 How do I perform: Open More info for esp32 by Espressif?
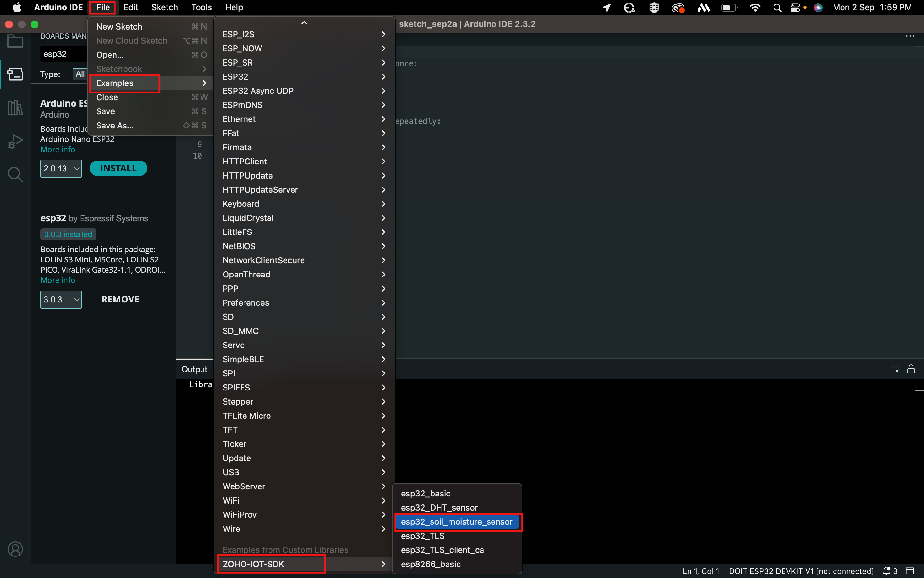58,280
